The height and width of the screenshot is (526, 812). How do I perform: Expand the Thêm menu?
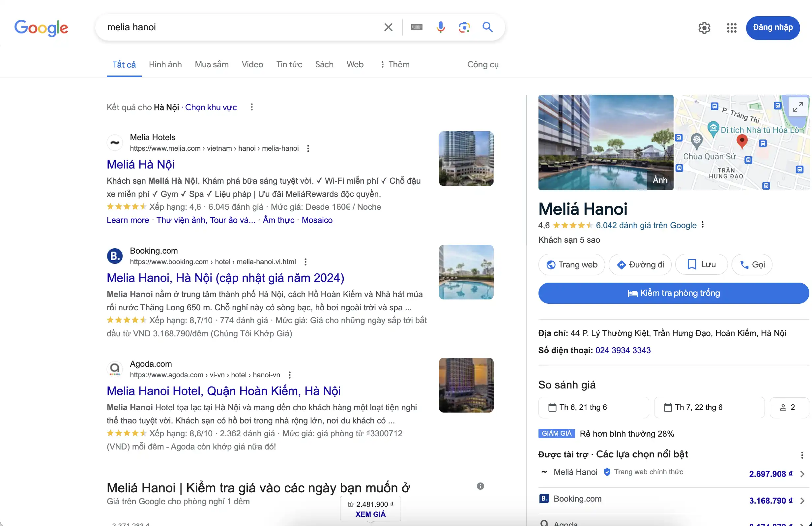(x=395, y=65)
